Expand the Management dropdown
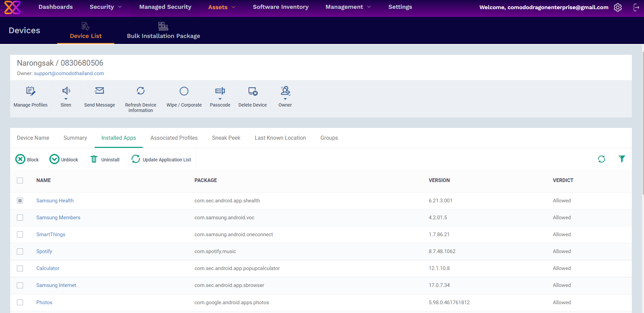Viewport: 644px width, 313px height. 348,7
